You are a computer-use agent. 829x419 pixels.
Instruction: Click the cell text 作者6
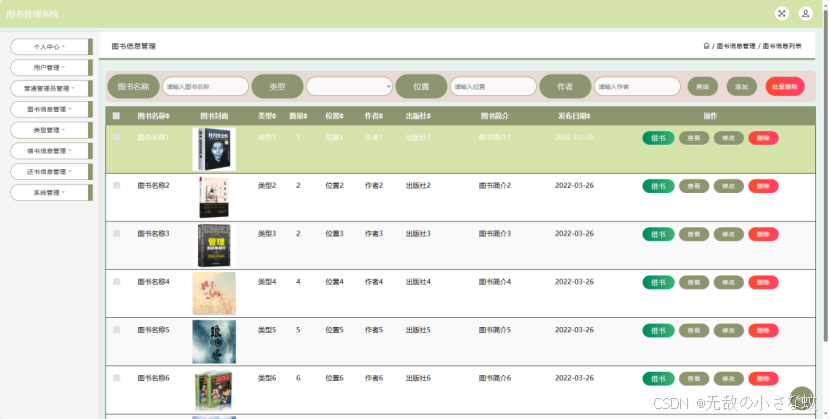pos(374,378)
